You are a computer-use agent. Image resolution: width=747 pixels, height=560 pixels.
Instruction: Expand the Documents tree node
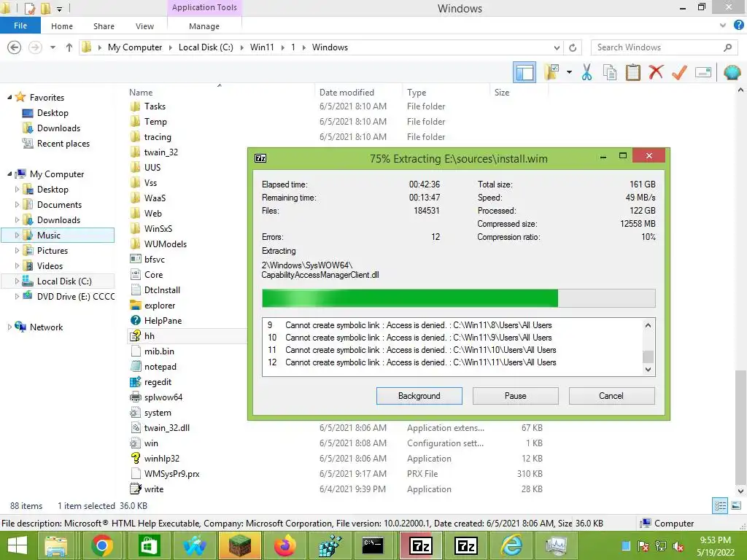click(18, 204)
